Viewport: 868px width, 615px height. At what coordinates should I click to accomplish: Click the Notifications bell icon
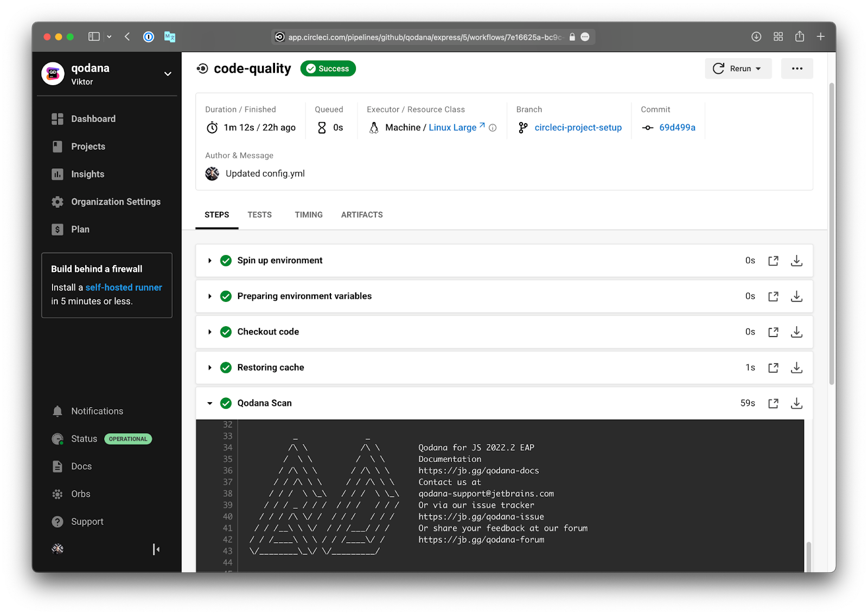point(58,411)
